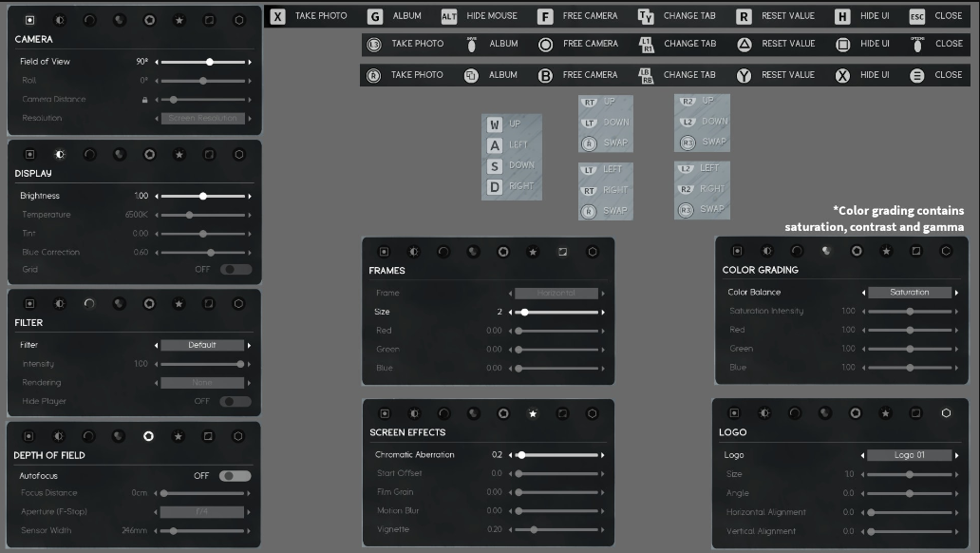Viewport: 980px width, 553px height.
Task: In the FILTER panel, select the Depth of Field ring icon
Action: (x=149, y=303)
